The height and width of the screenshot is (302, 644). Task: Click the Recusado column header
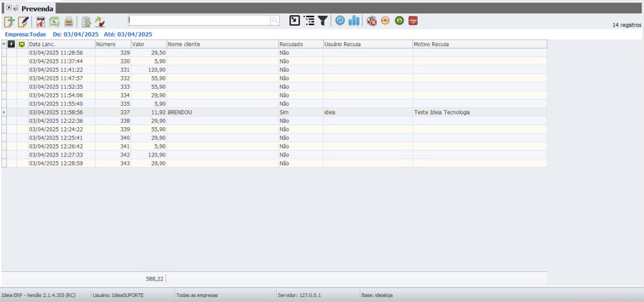[300, 45]
